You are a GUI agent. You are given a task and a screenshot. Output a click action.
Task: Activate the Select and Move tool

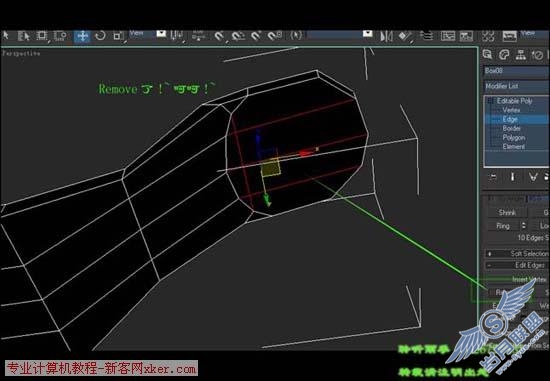point(82,36)
